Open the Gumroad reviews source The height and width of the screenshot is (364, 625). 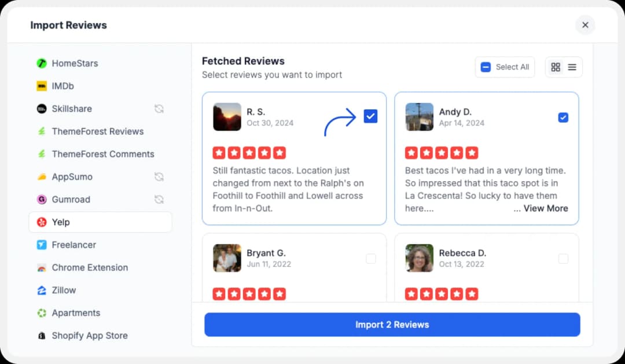click(41, 199)
